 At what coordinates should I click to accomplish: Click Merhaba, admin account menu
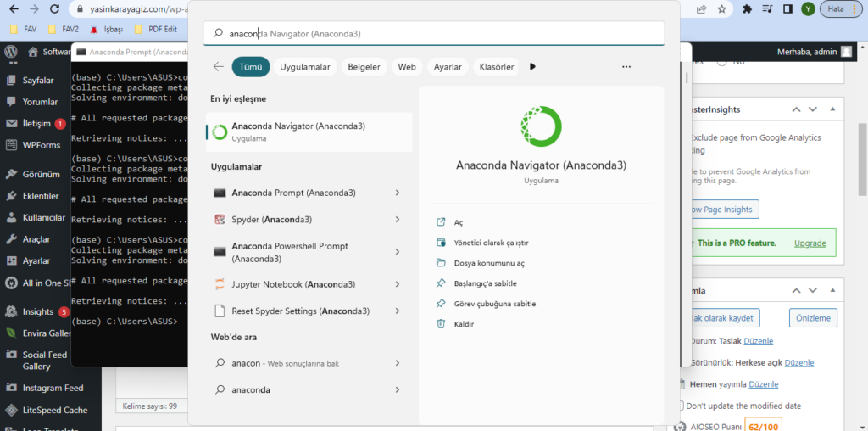815,52
